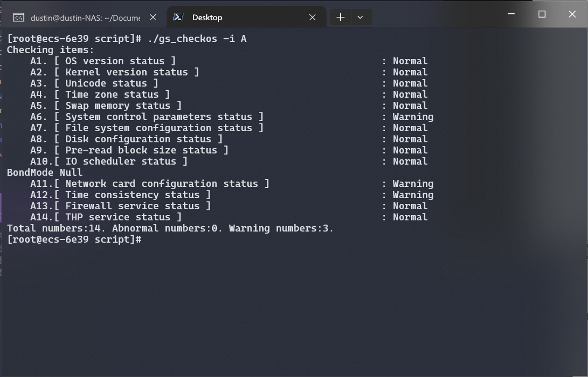Click the A1 OS version status line
The image size is (588, 377).
[120, 61]
